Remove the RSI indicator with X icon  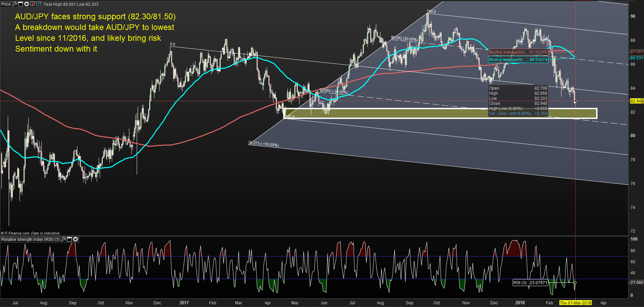[x=75, y=239]
